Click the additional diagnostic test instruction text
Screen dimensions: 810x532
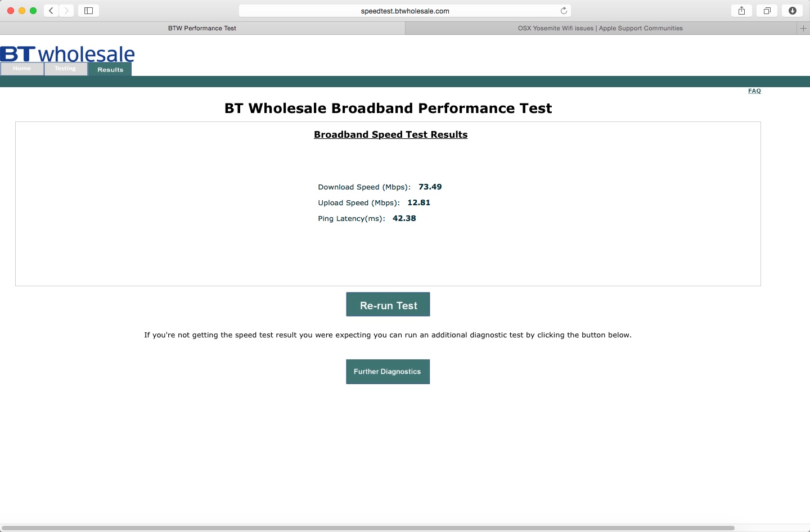coord(388,335)
